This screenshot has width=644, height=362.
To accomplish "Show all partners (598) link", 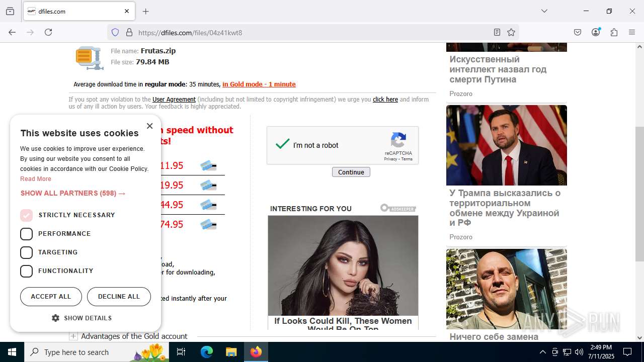I will pyautogui.click(x=73, y=193).
